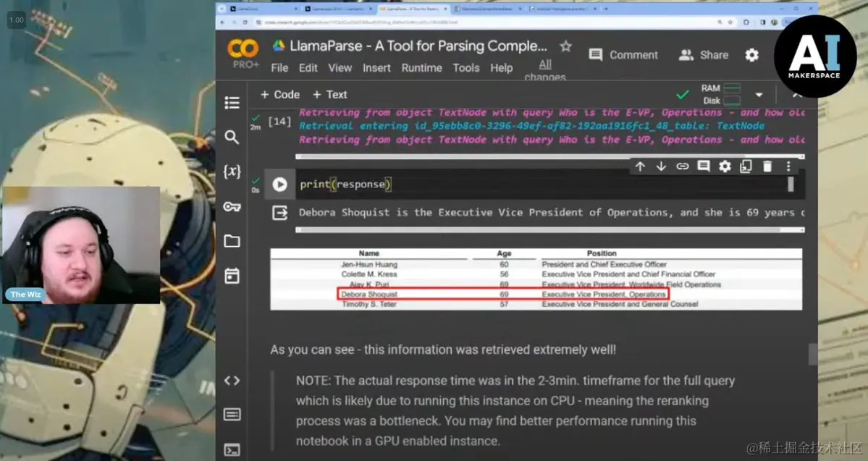The width and height of the screenshot is (868, 461).
Task: Click the horizontal scrollbar under the retrieval log
Action: pyautogui.click(x=549, y=156)
